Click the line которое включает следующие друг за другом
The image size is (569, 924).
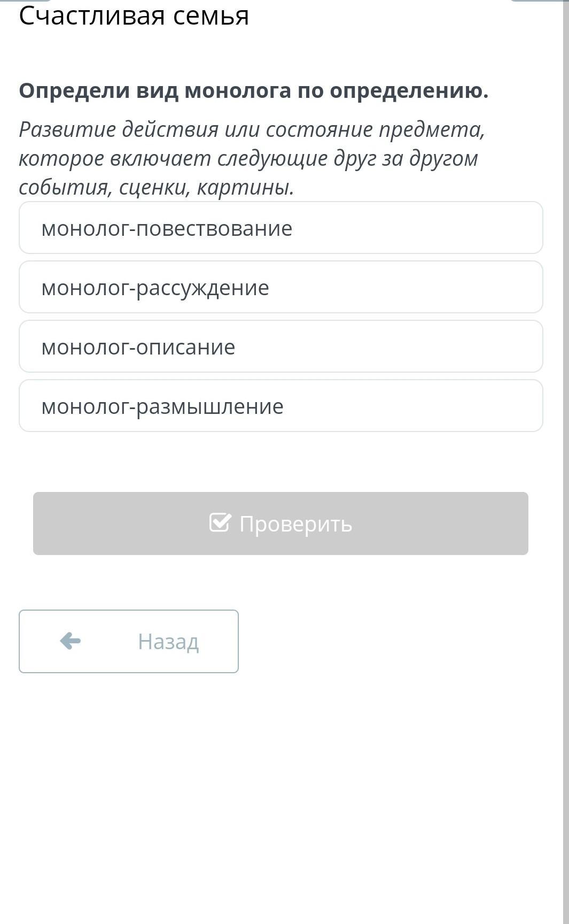[248, 158]
